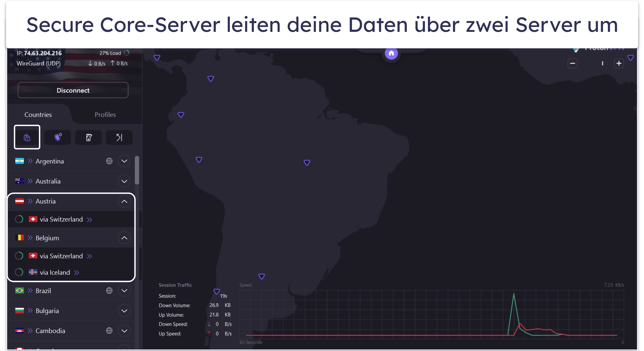Click the Argentina flag icon
Image resolution: width=644 pixels, height=351 pixels.
coord(19,161)
